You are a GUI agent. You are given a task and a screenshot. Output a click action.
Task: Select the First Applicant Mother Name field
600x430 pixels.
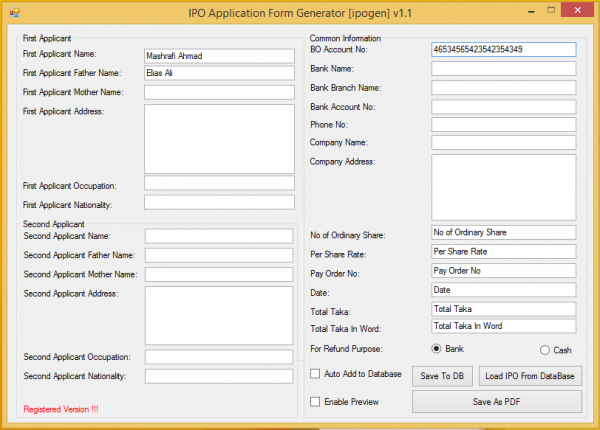point(219,92)
